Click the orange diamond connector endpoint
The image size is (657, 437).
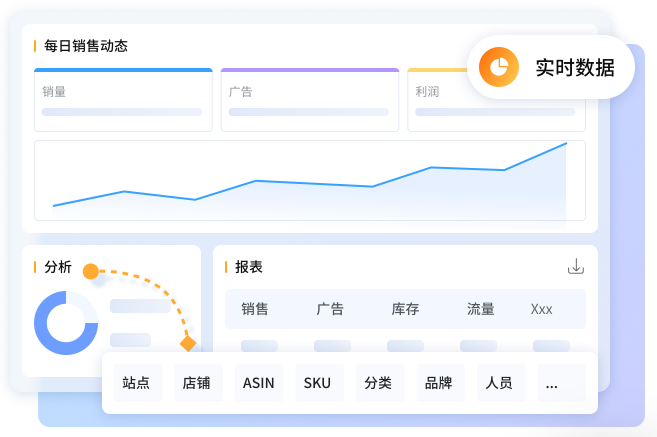pos(187,343)
